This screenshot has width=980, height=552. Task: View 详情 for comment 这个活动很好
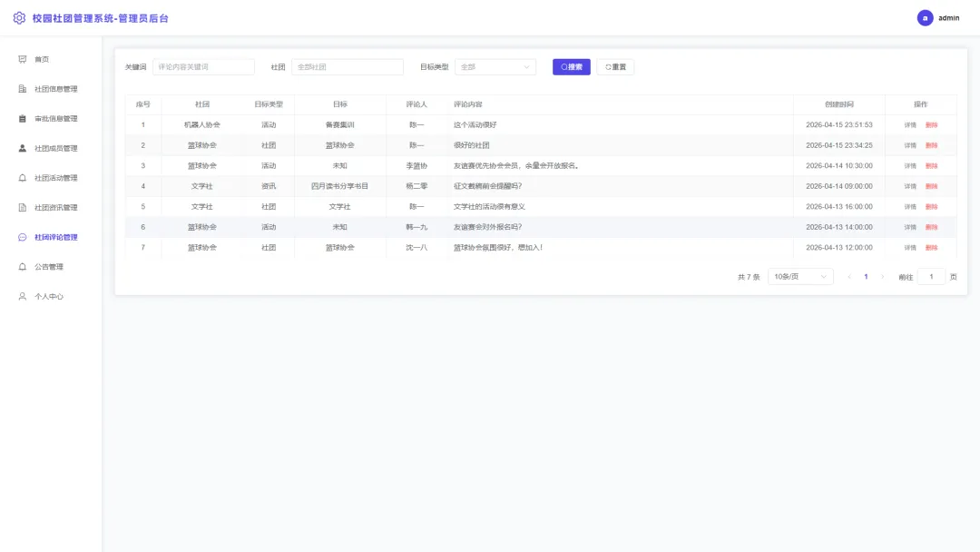click(x=910, y=125)
